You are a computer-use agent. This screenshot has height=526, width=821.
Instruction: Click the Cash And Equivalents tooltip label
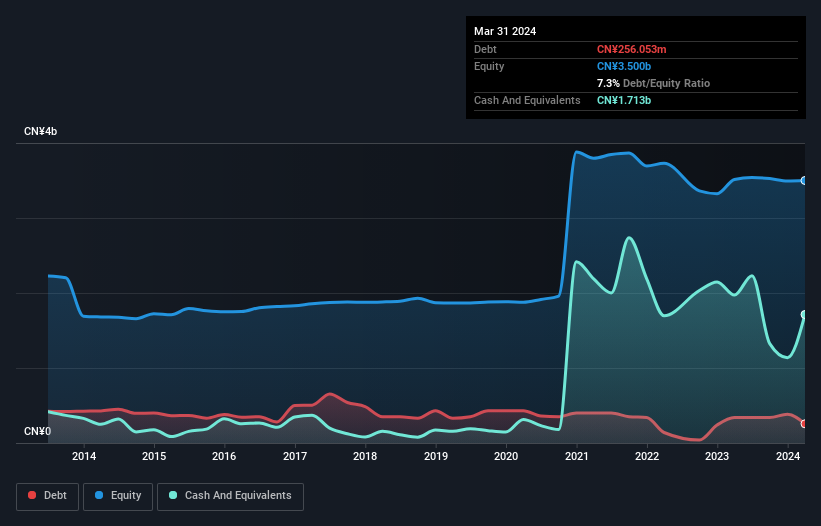point(527,100)
